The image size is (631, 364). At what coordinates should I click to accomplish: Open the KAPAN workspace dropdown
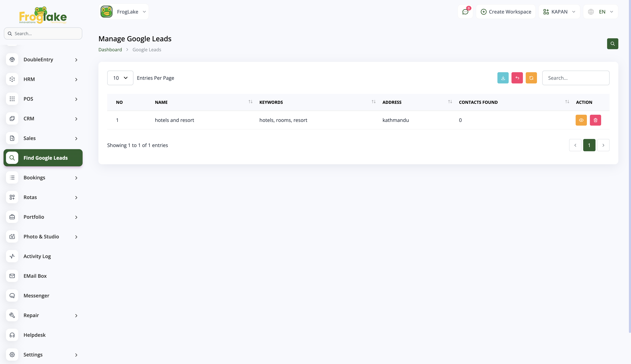(x=559, y=12)
